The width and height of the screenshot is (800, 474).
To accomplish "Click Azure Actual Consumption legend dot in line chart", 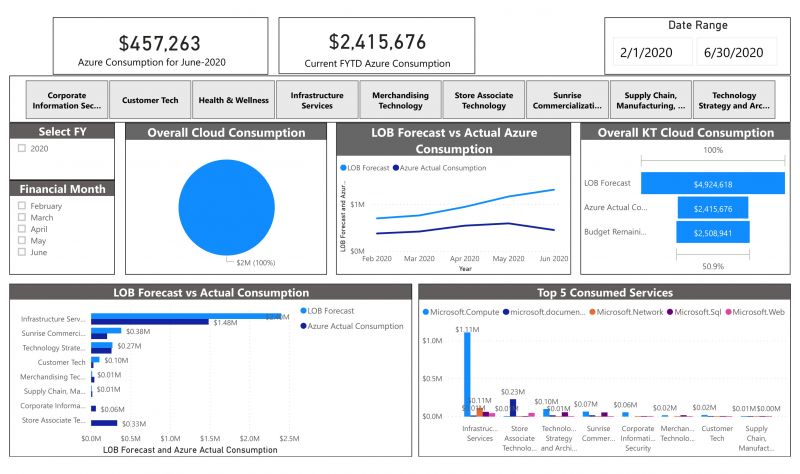I will tap(396, 168).
